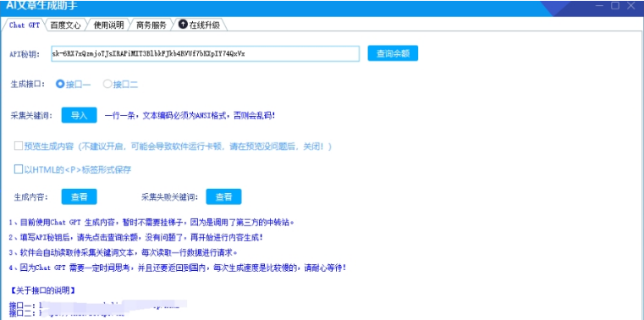Focus the API秘钥 input field
Screen dimensions: 644x320
point(206,53)
